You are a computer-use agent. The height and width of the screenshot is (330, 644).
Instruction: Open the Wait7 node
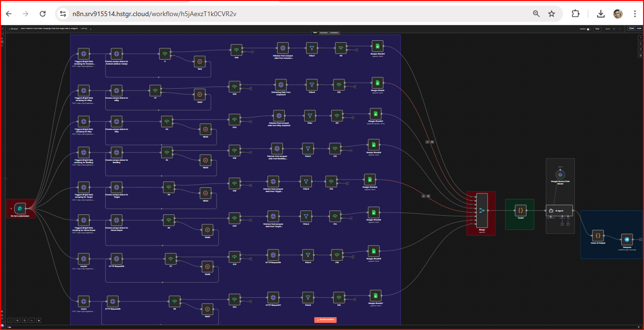pos(207,309)
